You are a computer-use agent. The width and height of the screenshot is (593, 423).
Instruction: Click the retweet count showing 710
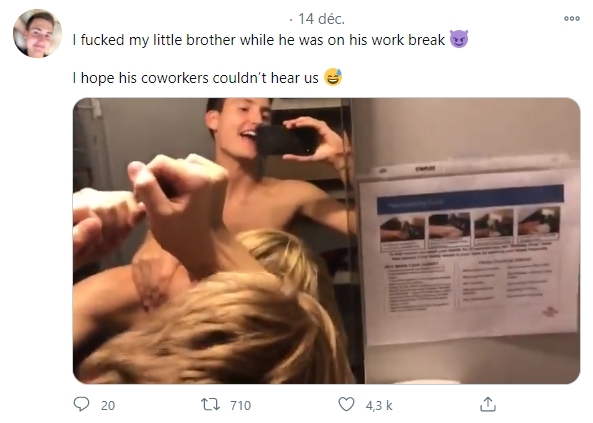point(241,406)
